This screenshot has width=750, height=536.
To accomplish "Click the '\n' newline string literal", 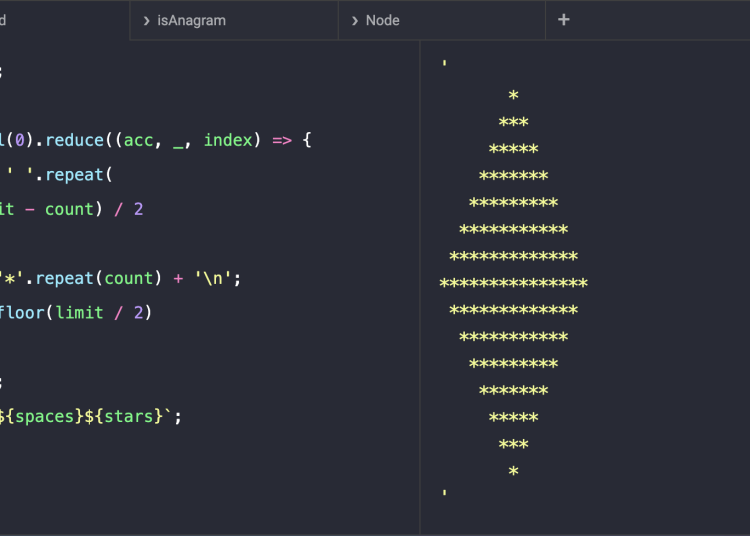I will (x=216, y=278).
